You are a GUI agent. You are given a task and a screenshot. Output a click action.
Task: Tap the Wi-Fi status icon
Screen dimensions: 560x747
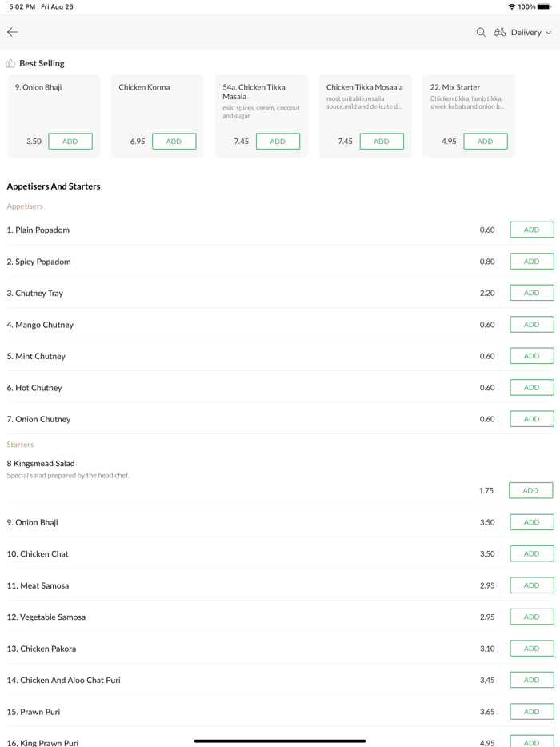tap(511, 6)
